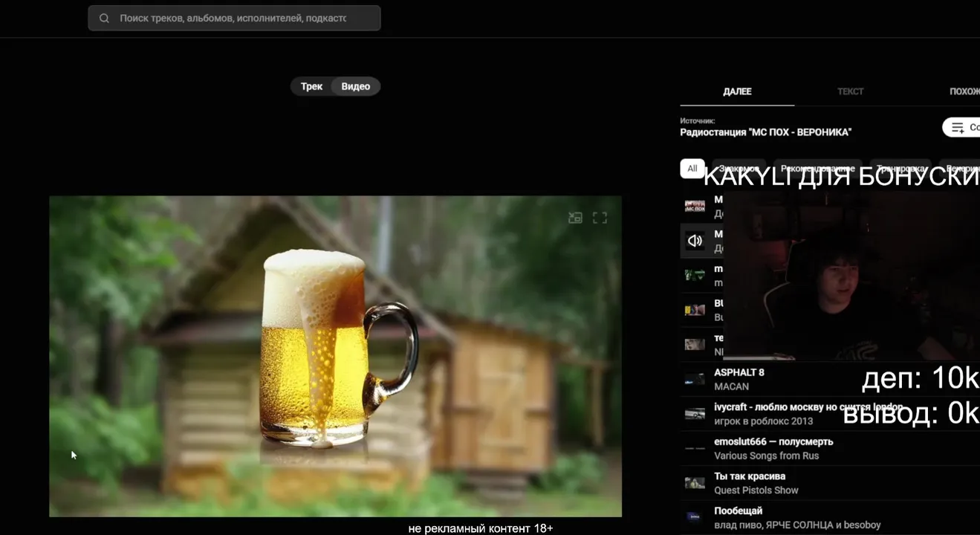980x535 pixels.
Task: Click the magnifier icon in the search bar
Action: [x=104, y=19]
